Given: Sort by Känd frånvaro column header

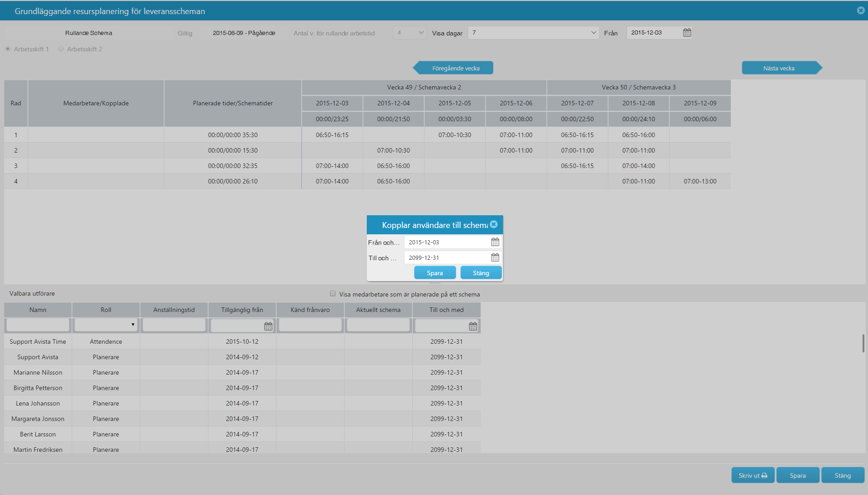Looking at the screenshot, I should coord(310,310).
